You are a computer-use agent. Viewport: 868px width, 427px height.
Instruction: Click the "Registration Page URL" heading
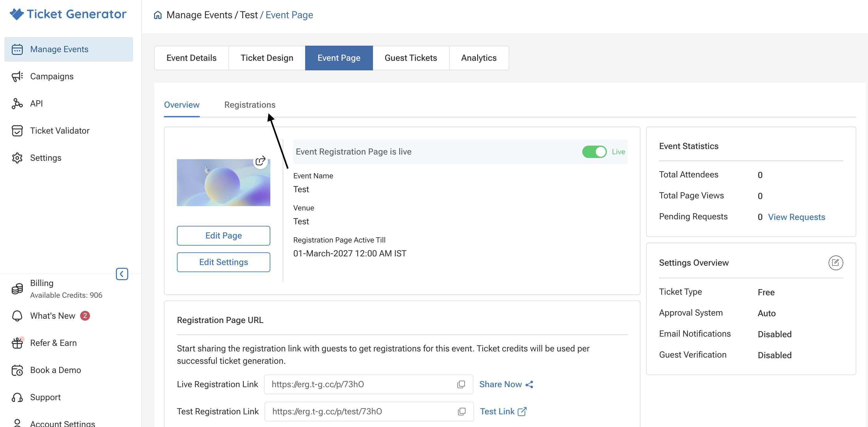coord(220,321)
